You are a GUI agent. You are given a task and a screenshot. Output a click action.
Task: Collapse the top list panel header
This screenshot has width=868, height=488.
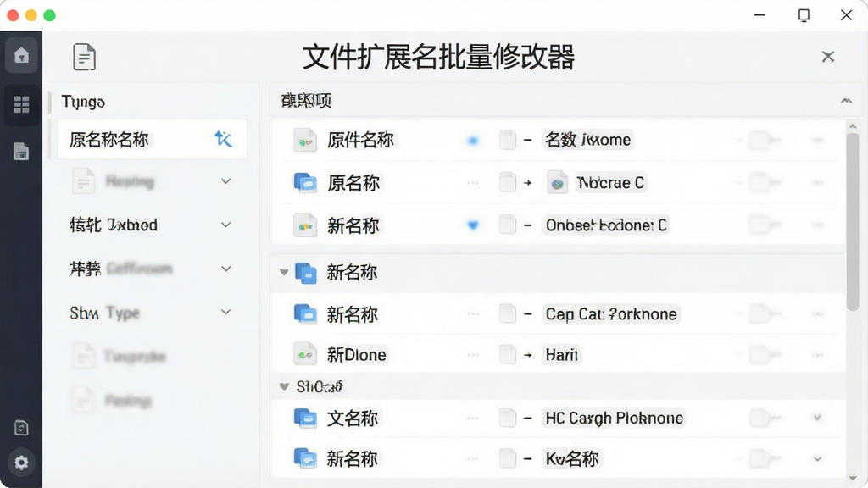pyautogui.click(x=846, y=101)
